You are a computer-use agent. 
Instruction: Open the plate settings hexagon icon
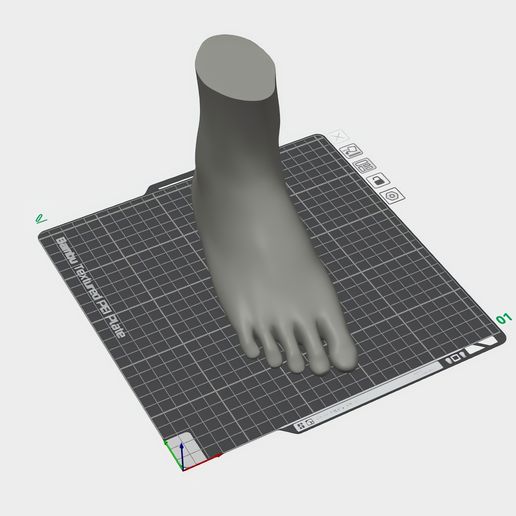click(x=392, y=195)
